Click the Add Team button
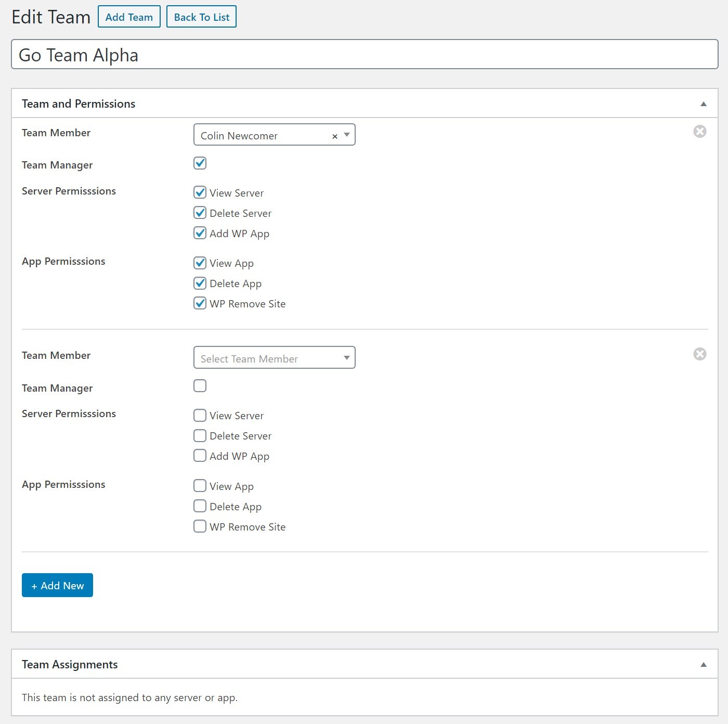Image resolution: width=728 pixels, height=724 pixels. (x=129, y=17)
